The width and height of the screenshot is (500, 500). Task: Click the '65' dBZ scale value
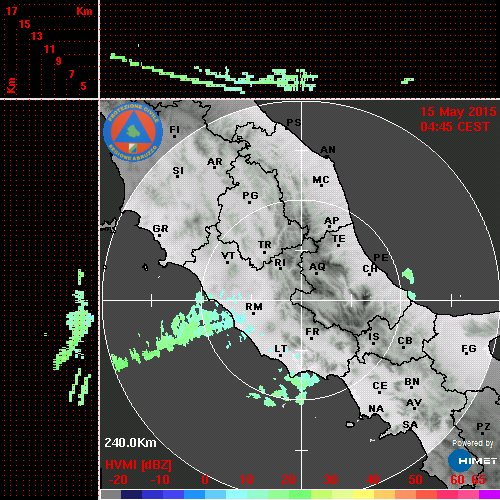click(x=478, y=480)
